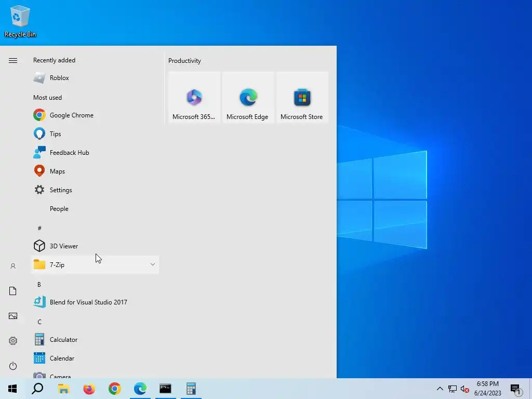Click the Show desktop strip on the taskbar

pyautogui.click(x=530, y=389)
